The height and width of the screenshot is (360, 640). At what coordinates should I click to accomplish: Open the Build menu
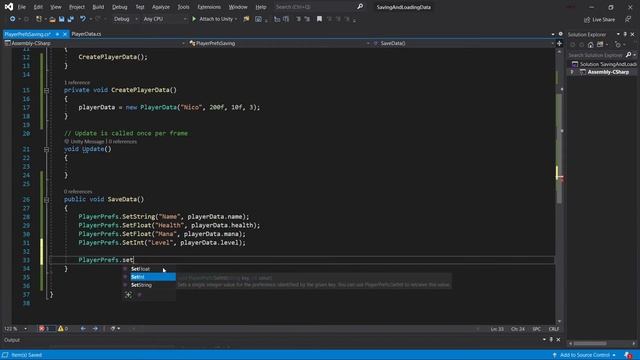point(98,7)
